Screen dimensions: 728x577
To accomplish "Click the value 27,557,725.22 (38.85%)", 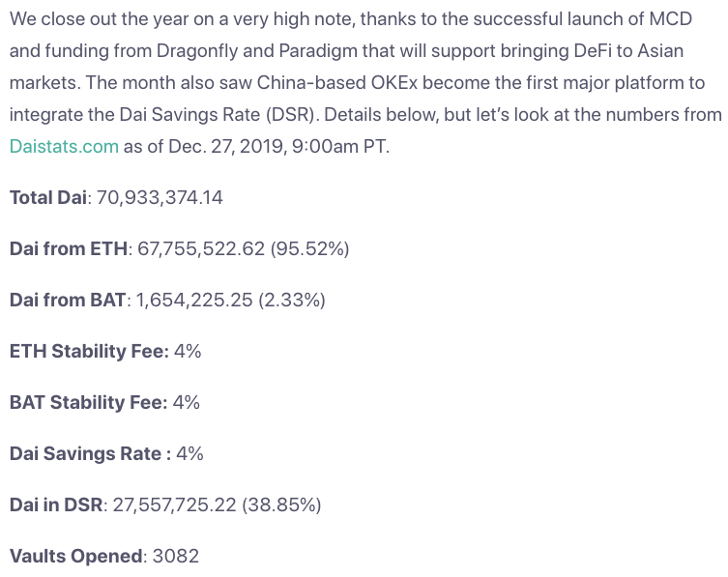I will click(218, 505).
